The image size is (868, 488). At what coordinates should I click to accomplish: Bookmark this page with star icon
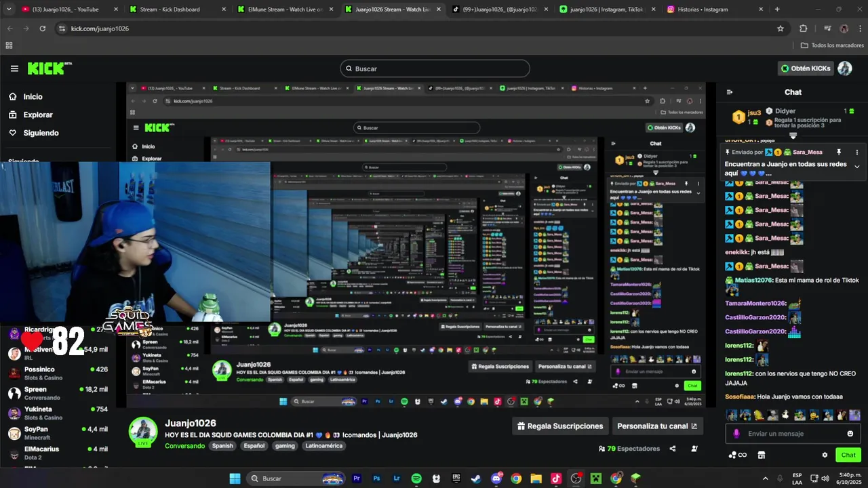click(781, 28)
